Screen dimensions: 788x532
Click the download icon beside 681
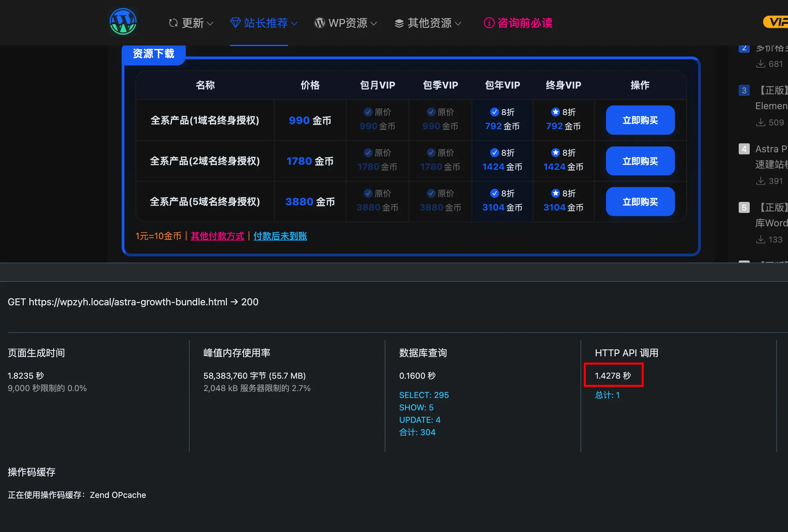760,64
